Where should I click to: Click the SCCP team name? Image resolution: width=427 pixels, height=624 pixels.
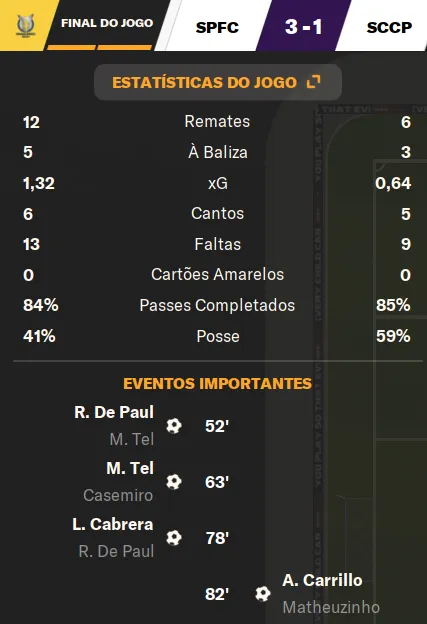point(389,27)
